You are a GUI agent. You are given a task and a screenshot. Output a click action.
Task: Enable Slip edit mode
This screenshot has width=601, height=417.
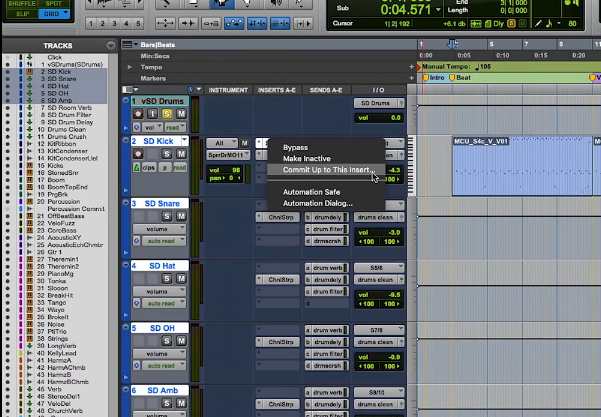[x=22, y=13]
